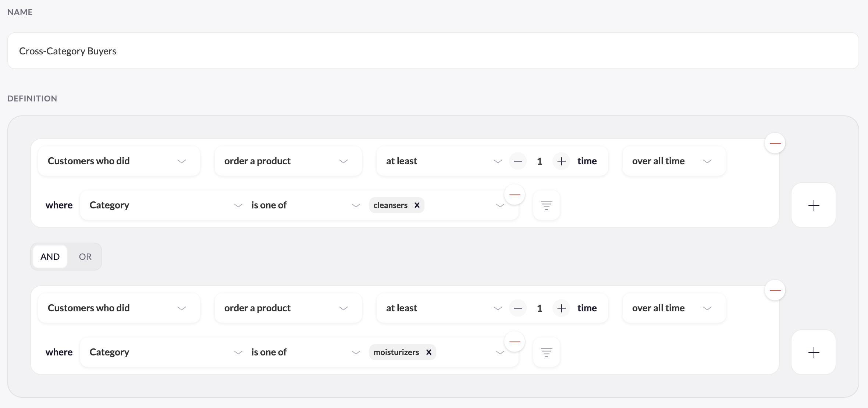The image size is (868, 408).
Task: Add a condition to the moisturizers group
Action: 814,352
